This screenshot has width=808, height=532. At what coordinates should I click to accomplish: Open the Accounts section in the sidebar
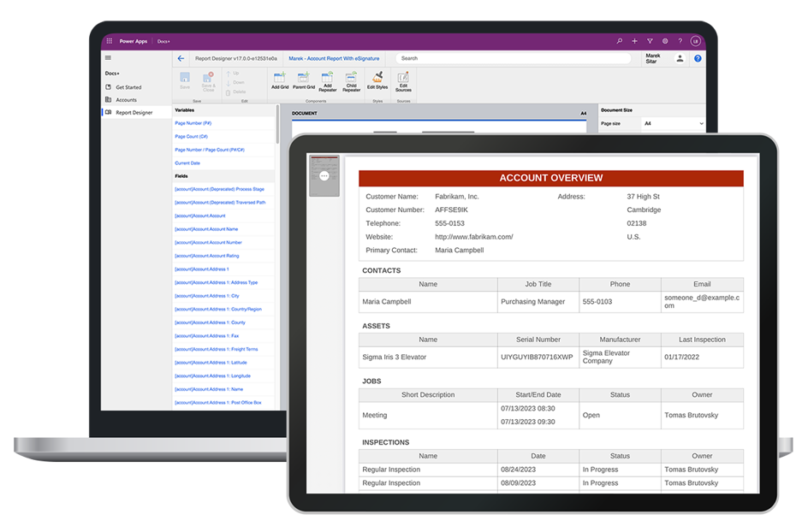coord(127,99)
